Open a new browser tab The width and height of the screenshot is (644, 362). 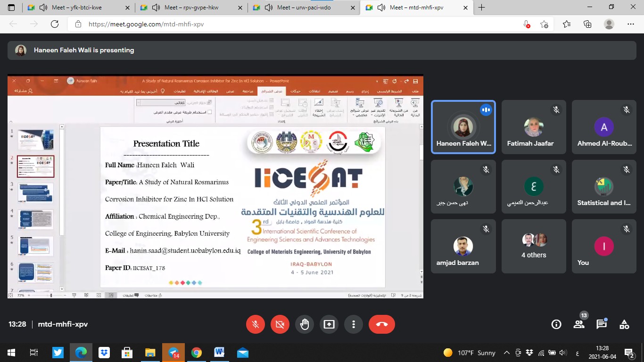(x=481, y=8)
